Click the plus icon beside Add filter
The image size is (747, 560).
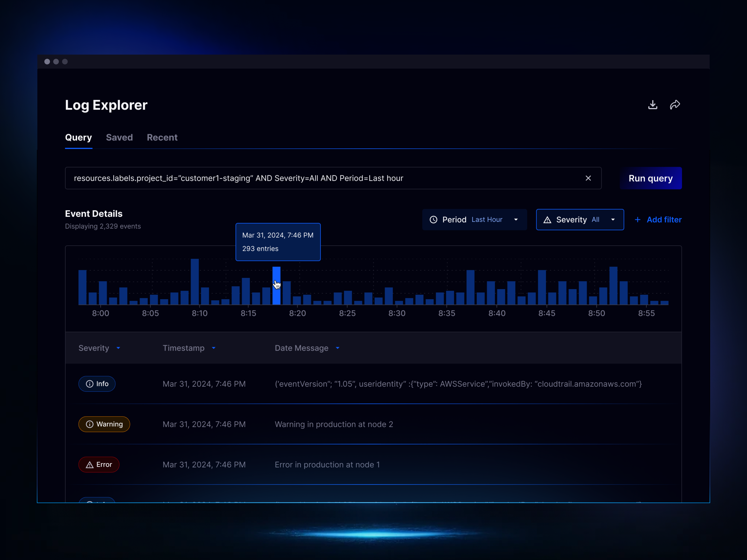637,220
